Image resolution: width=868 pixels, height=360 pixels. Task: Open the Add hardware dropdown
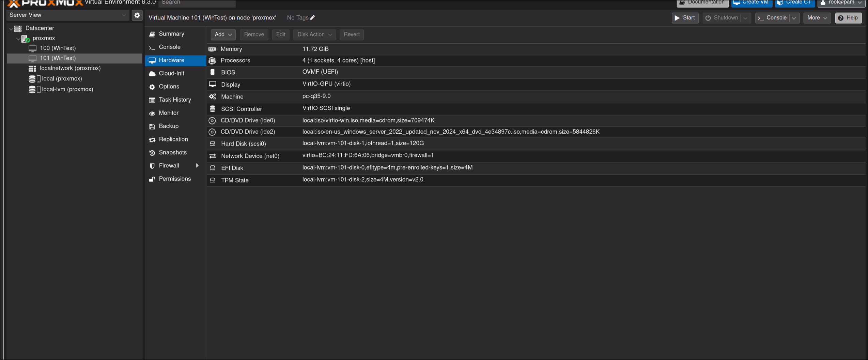click(223, 34)
